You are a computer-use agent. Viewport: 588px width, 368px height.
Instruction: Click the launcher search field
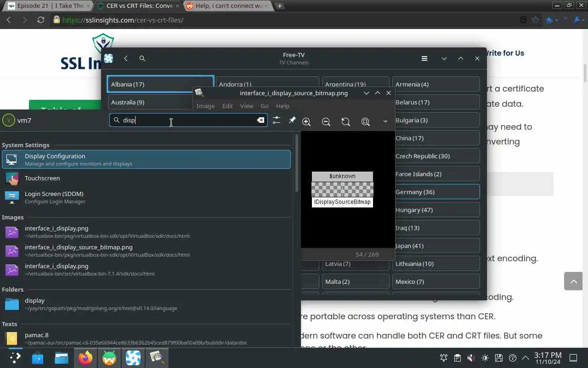click(188, 120)
